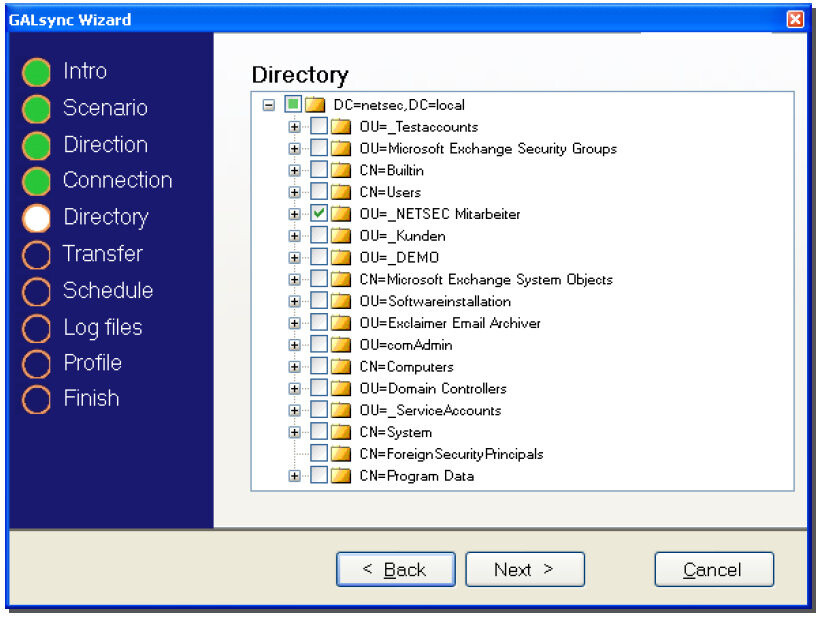Expand the Microsoft Exchange Security Groups node
The height and width of the screenshot is (617, 821).
click(294, 149)
